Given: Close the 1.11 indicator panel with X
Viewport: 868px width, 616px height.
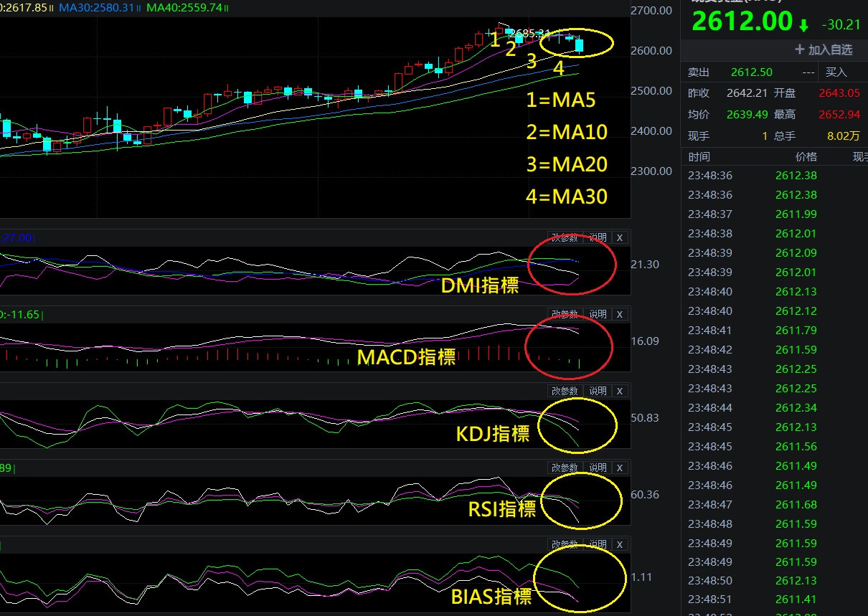Looking at the screenshot, I should click(621, 544).
